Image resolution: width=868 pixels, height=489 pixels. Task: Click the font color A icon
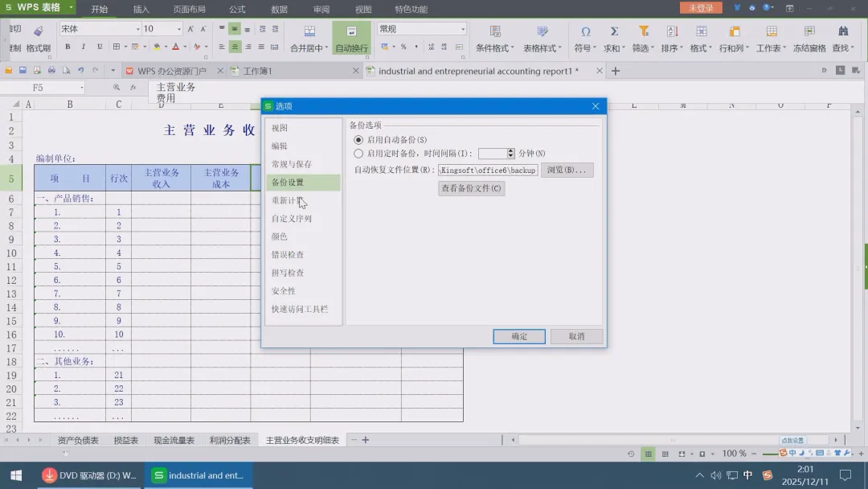(176, 47)
